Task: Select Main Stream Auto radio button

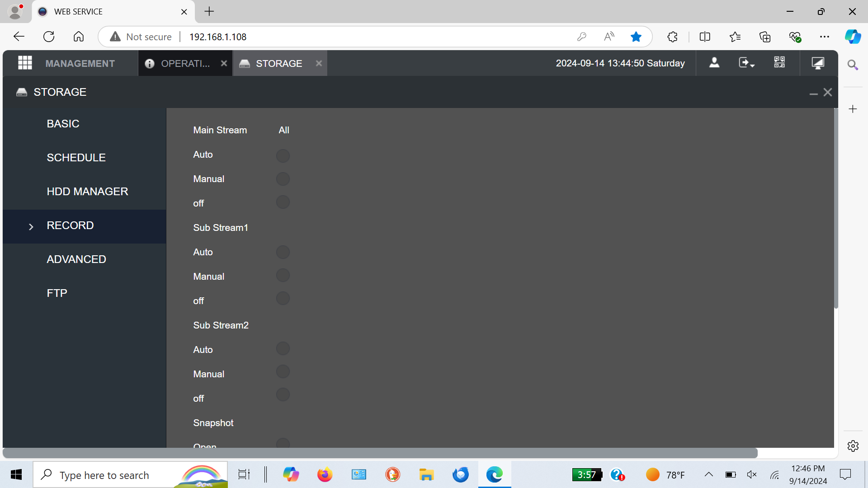Action: pyautogui.click(x=283, y=155)
